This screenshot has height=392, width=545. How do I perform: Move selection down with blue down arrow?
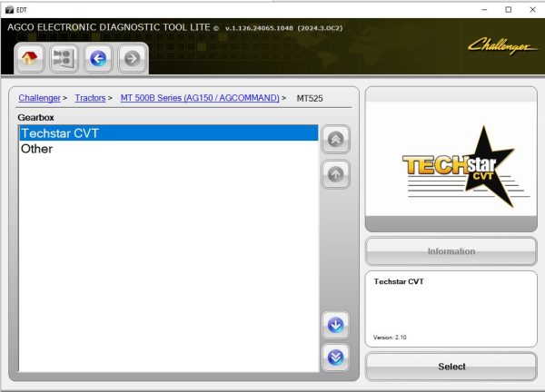click(335, 326)
